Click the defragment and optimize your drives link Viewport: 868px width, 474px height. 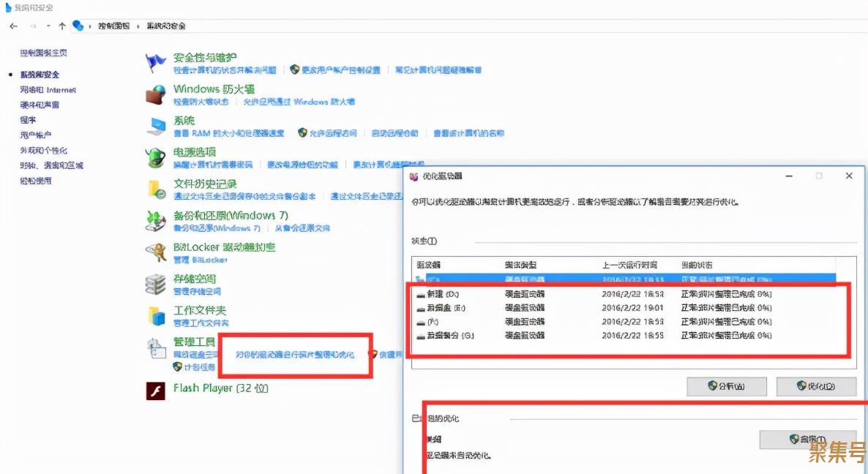point(295,355)
